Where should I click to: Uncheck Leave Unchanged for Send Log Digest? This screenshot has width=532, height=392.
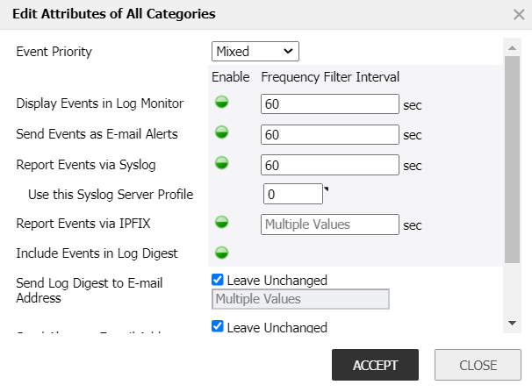tap(218, 280)
